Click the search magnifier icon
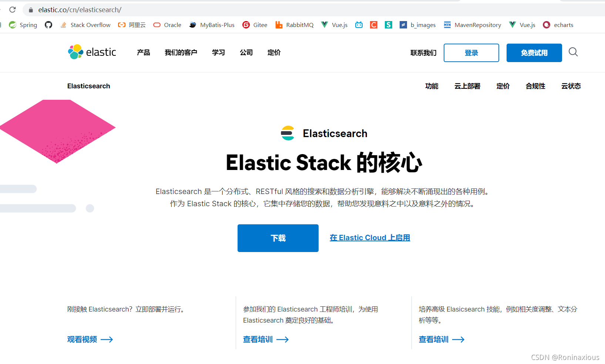The width and height of the screenshot is (605, 364). click(x=573, y=52)
